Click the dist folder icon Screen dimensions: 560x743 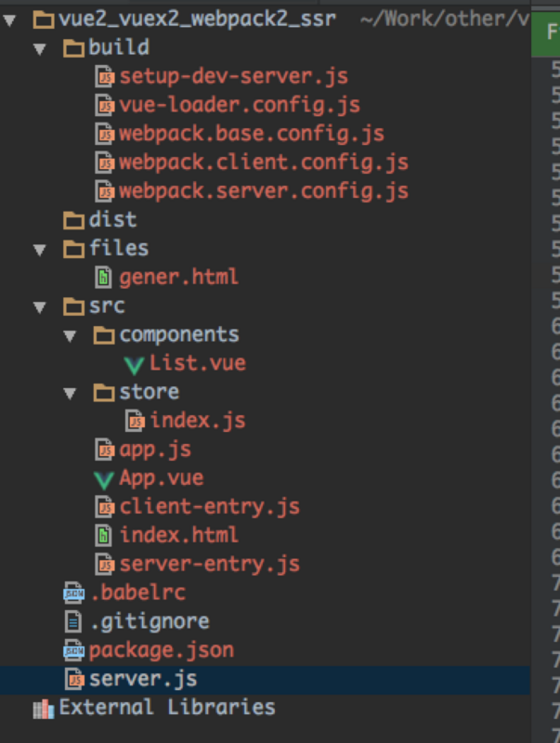pos(74,220)
